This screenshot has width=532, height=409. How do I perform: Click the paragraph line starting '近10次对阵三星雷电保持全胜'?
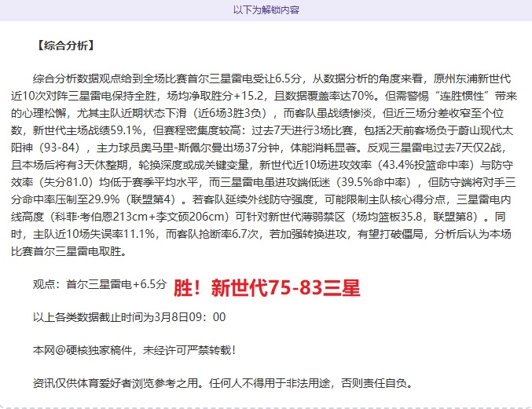pos(263,97)
